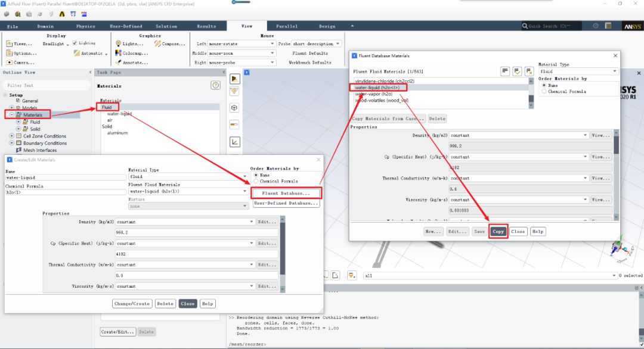
Task: Click the select-all check icon above materials list
Action: click(x=517, y=71)
